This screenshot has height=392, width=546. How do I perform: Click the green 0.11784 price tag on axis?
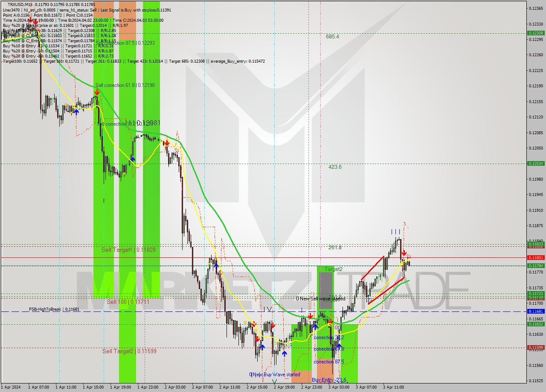click(x=536, y=265)
